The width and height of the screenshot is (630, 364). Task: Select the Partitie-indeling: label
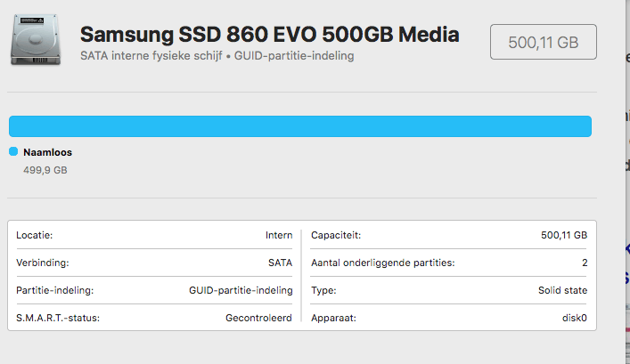[54, 290]
